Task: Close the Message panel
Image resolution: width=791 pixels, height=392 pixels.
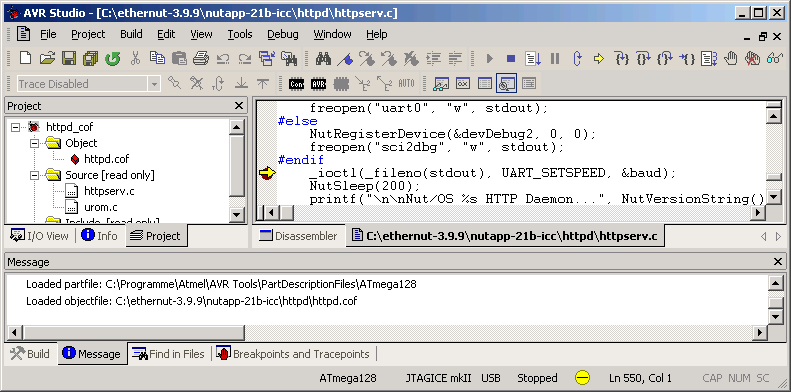Action: [x=778, y=262]
